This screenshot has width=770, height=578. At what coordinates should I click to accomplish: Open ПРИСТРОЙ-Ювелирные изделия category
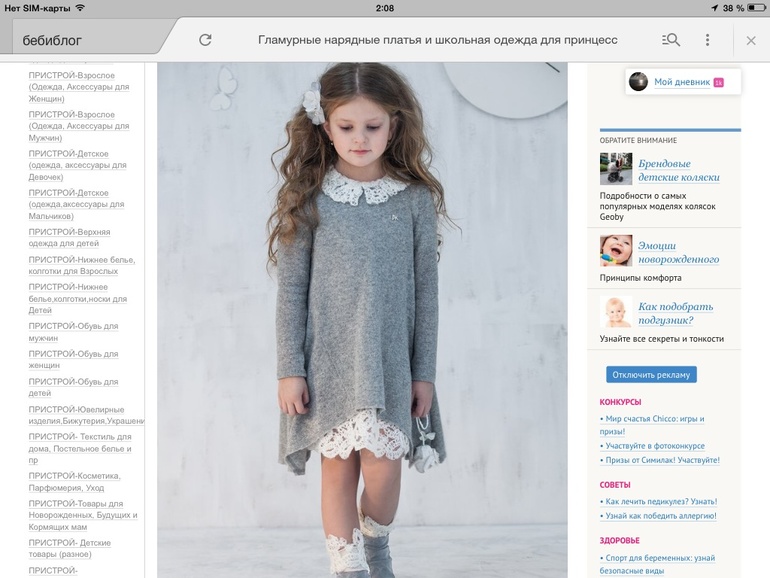click(x=86, y=415)
